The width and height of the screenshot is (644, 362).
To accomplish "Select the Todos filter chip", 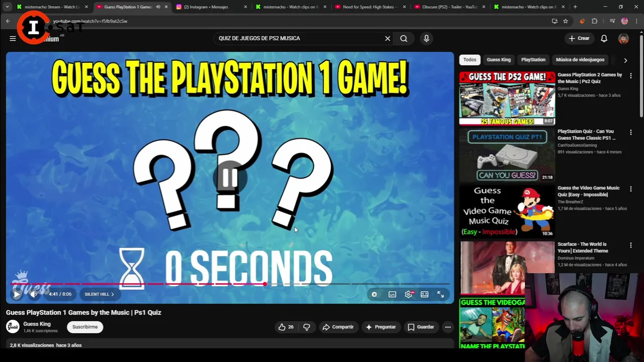I will (469, 59).
